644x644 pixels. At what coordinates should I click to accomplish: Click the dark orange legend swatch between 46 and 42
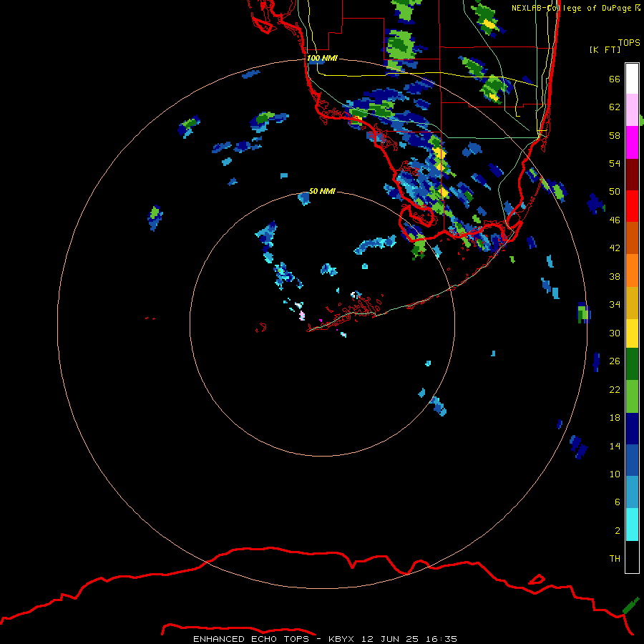[632, 238]
